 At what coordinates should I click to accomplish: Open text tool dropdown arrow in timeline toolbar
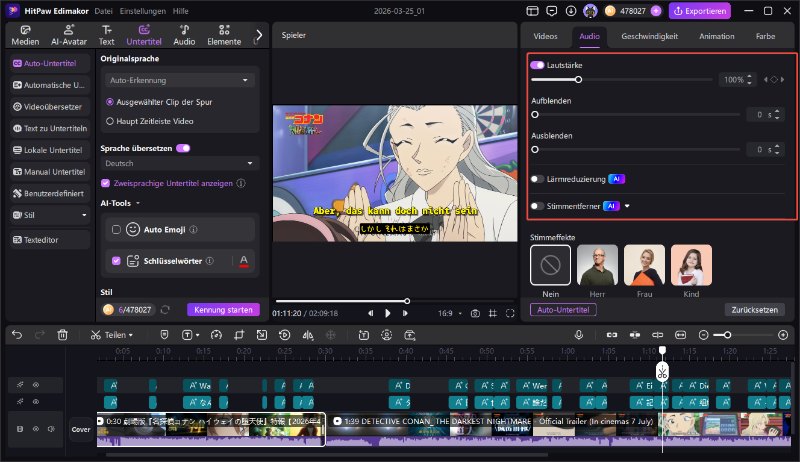197,335
